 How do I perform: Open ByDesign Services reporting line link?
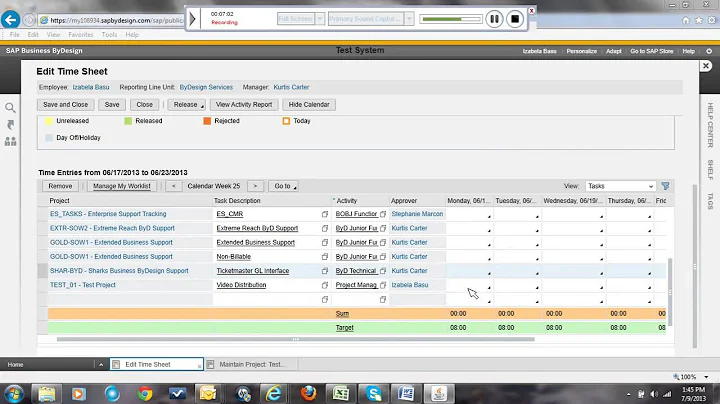pyautogui.click(x=206, y=87)
